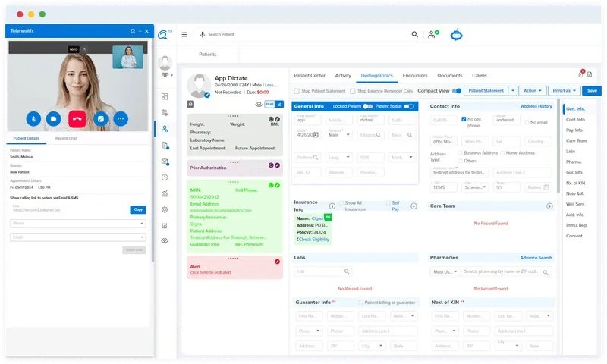This screenshot has height=364, width=607.
Task: Click send icon beside PHR badge
Action: 279,104
